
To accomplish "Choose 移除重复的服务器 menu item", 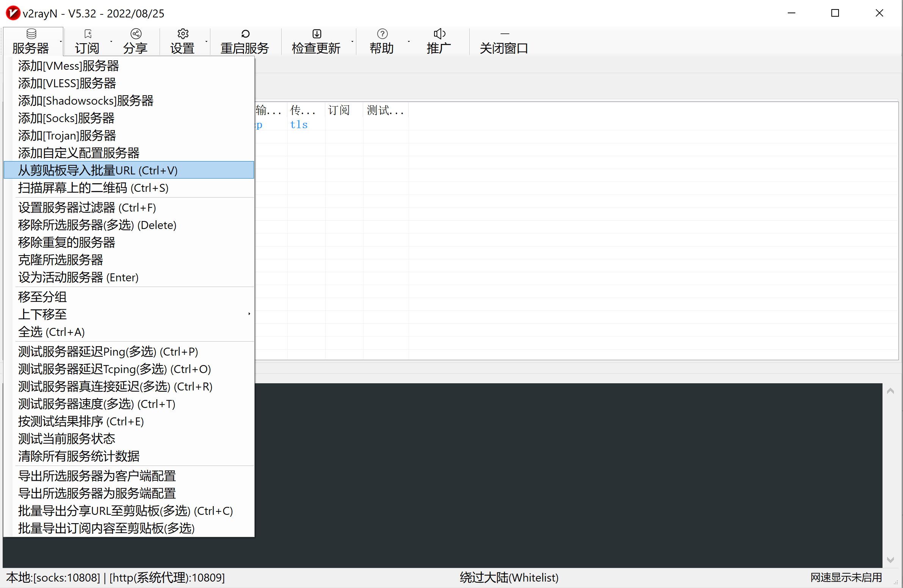I will point(129,243).
